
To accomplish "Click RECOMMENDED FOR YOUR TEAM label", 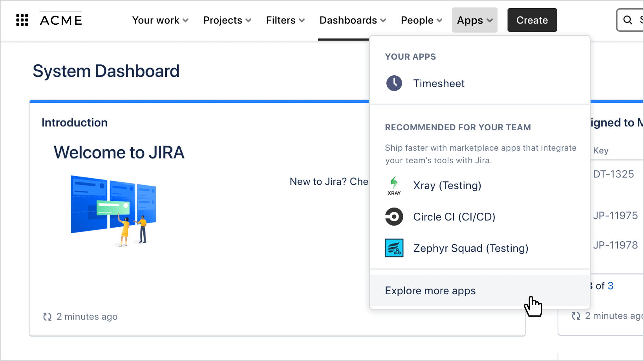I will [458, 128].
